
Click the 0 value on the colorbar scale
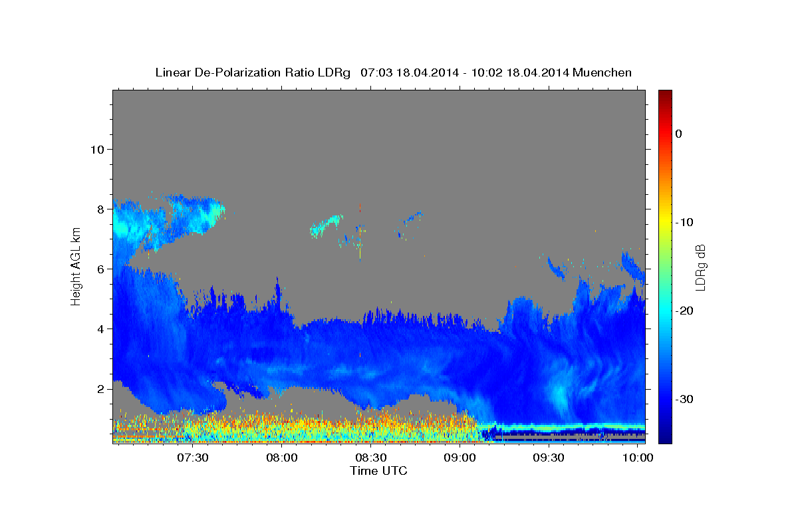click(x=679, y=134)
